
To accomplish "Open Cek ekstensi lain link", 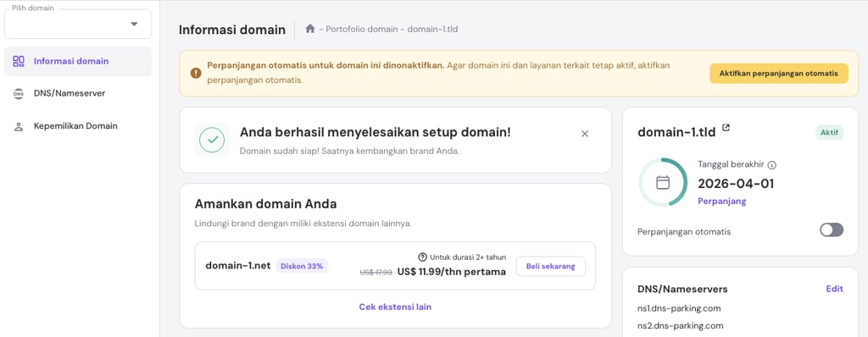I will coord(395,307).
